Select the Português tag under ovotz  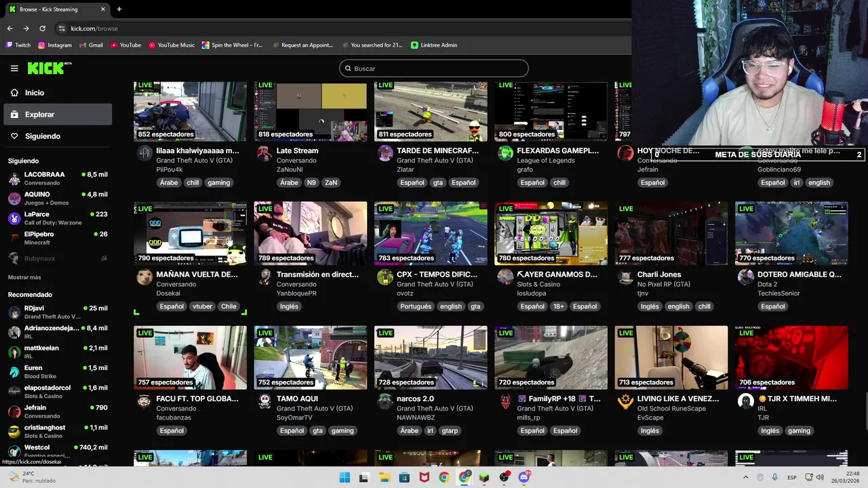pos(416,306)
